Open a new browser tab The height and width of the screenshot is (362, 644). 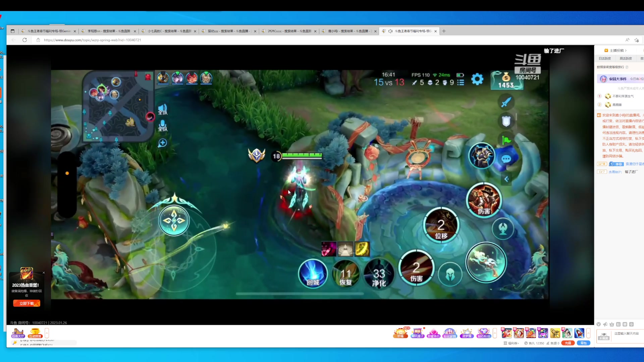444,31
